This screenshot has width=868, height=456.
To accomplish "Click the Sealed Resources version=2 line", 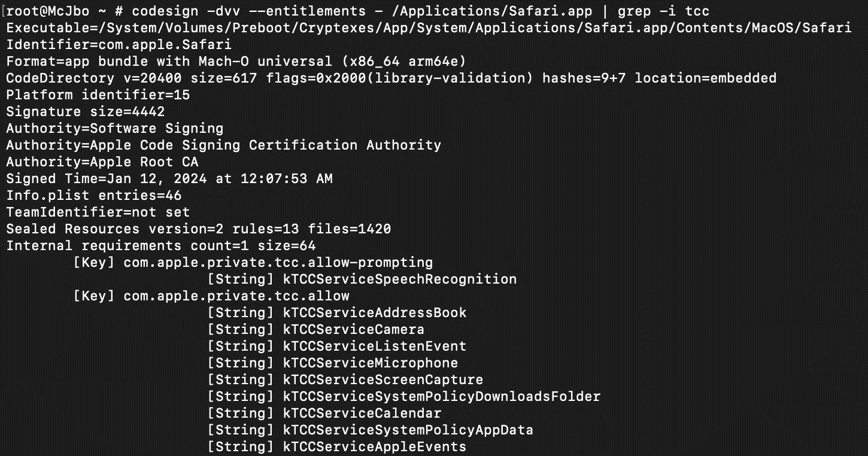I will pyautogui.click(x=198, y=229).
